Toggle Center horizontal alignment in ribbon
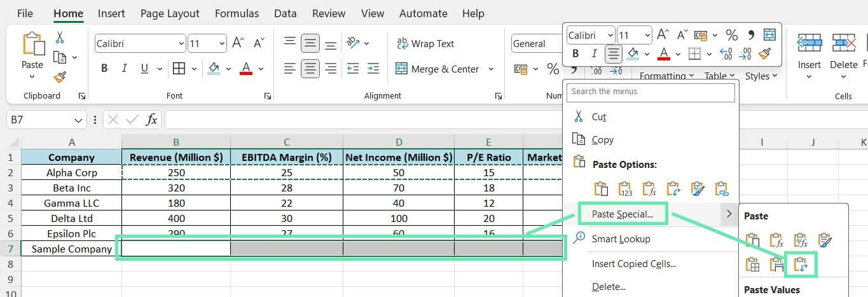868x297 pixels. coord(310,69)
